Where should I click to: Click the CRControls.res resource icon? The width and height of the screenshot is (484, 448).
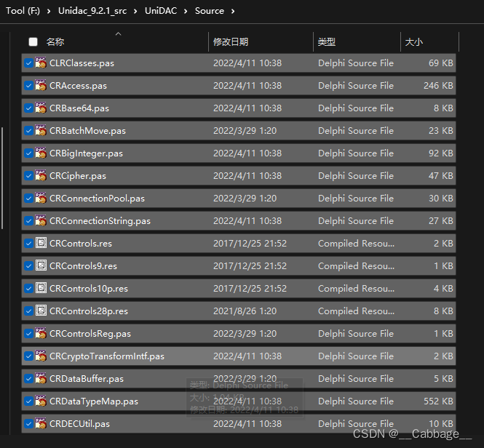pos(41,243)
